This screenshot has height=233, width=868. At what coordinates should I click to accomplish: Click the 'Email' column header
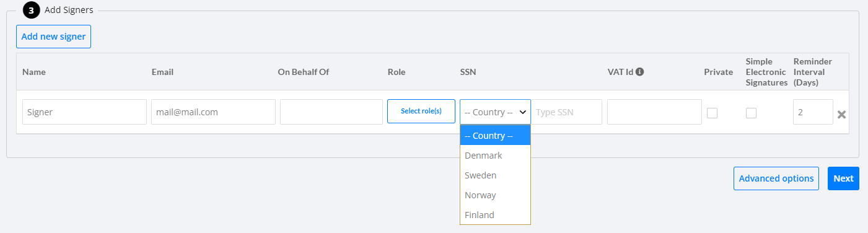(x=162, y=72)
